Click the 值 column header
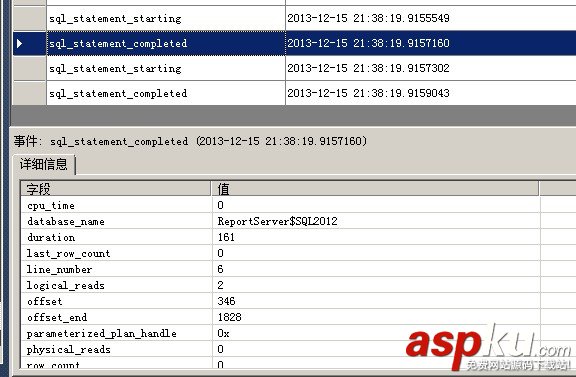The image size is (576, 377). click(x=375, y=189)
